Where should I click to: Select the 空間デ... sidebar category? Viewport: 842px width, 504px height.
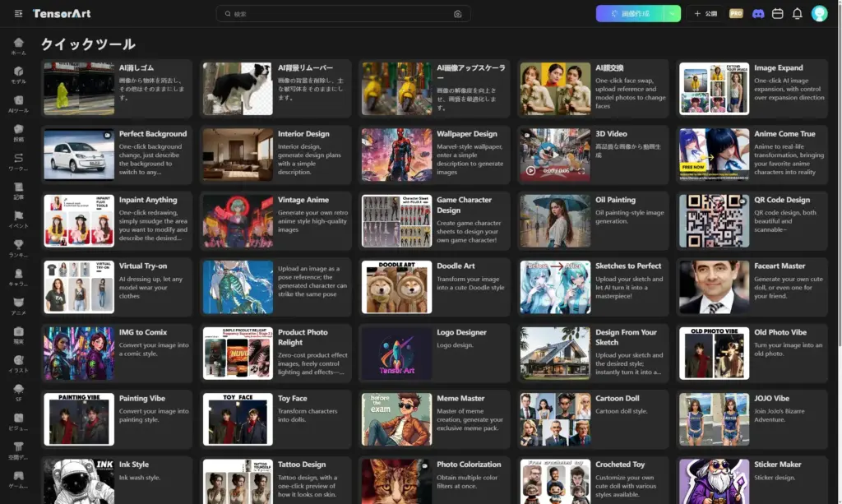tap(18, 451)
